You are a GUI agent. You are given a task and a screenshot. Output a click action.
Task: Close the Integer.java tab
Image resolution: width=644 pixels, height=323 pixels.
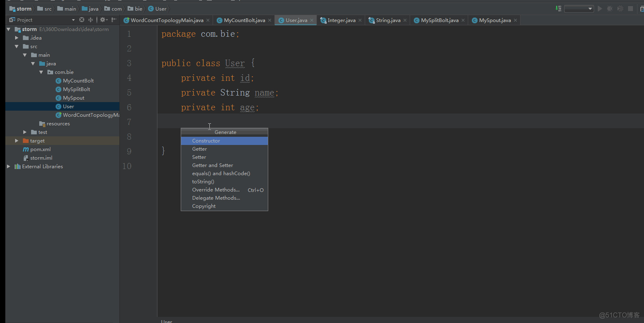pyautogui.click(x=360, y=20)
